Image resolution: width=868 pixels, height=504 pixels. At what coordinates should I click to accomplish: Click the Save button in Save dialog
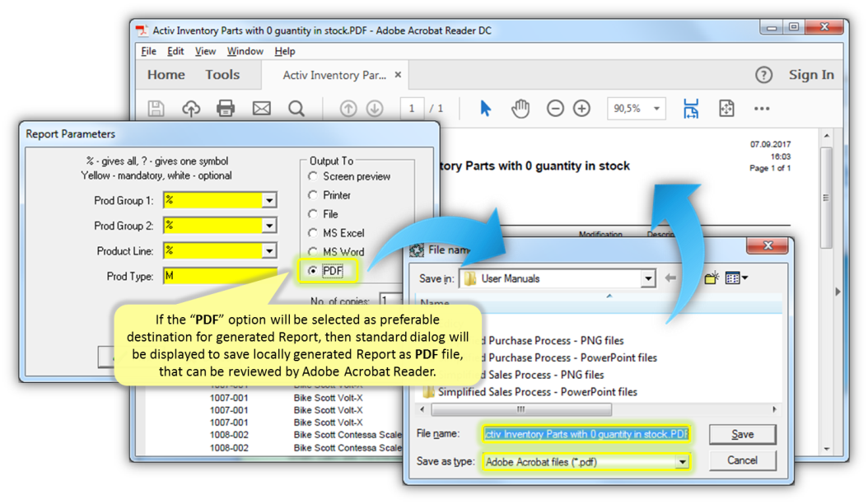(x=742, y=434)
